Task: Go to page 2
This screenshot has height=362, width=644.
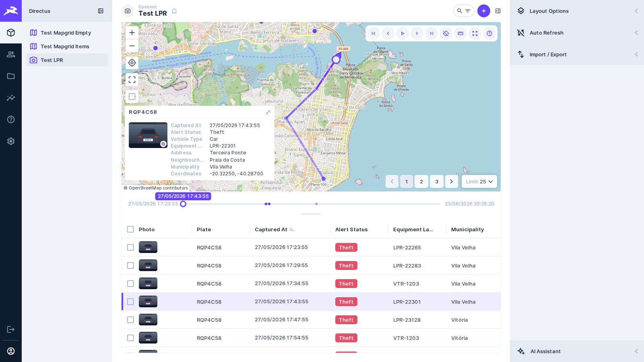Action: click(x=421, y=181)
